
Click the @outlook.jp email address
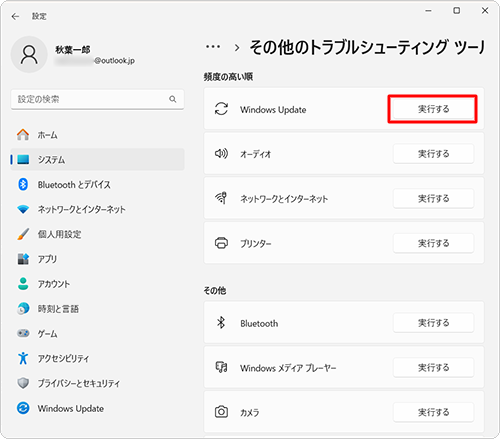114,60
